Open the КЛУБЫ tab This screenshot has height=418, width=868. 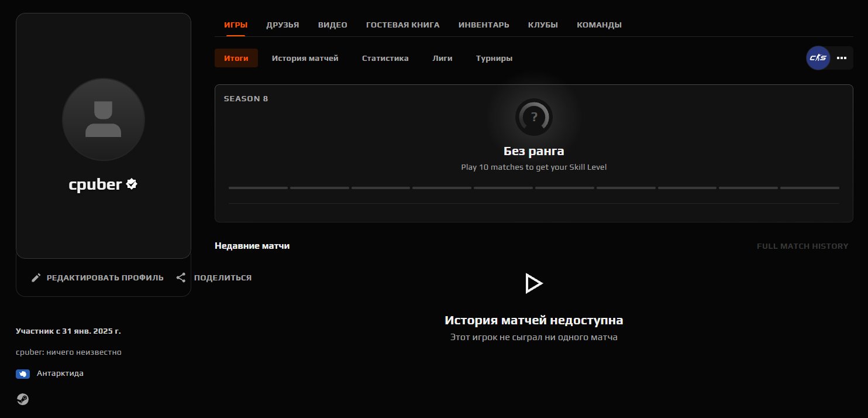pyautogui.click(x=543, y=25)
